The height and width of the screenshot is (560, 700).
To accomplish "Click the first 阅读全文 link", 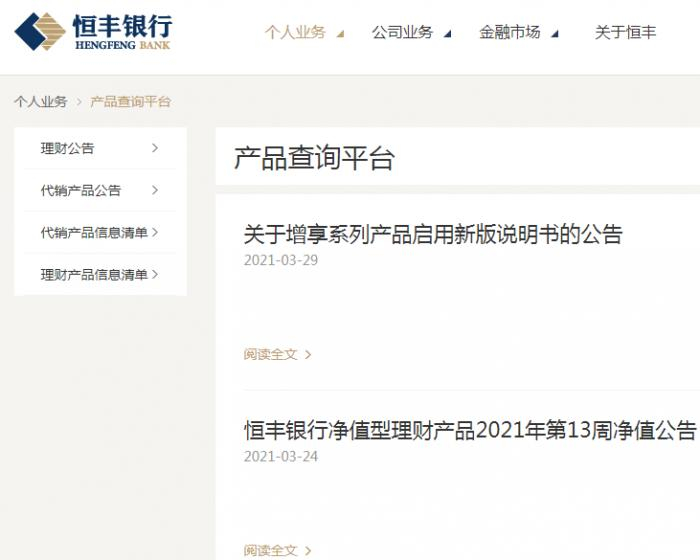I will click(x=271, y=355).
